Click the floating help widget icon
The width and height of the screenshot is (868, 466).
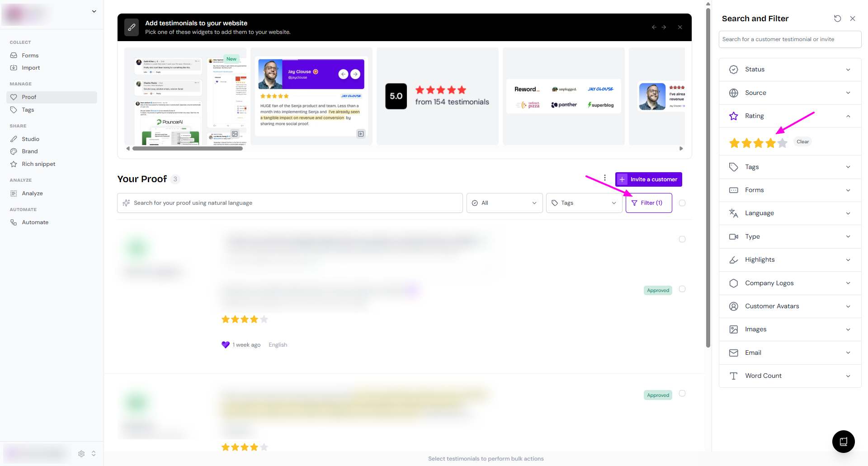843,442
